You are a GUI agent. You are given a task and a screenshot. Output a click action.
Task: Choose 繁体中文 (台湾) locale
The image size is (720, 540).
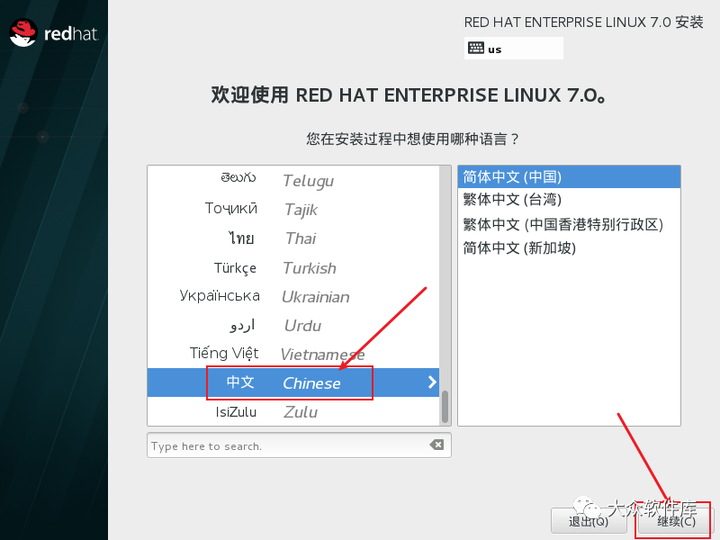[569, 200]
